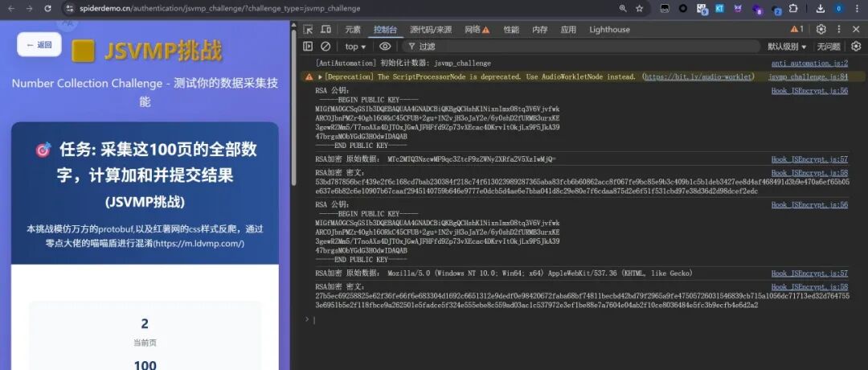This screenshot has height=370, width=868.
Task: Open the DevTools three-dot customize menu
Action: pos(839,29)
